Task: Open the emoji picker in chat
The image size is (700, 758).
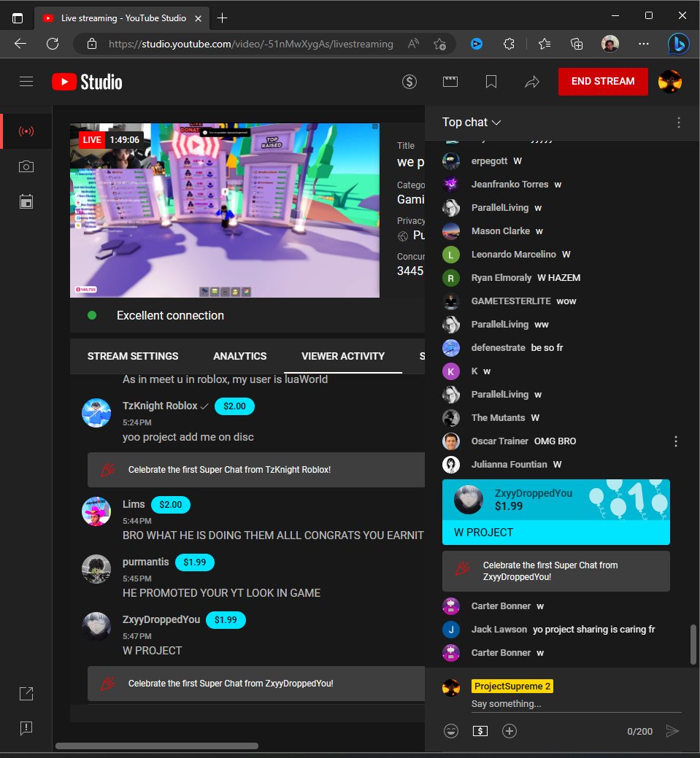Action: point(451,731)
